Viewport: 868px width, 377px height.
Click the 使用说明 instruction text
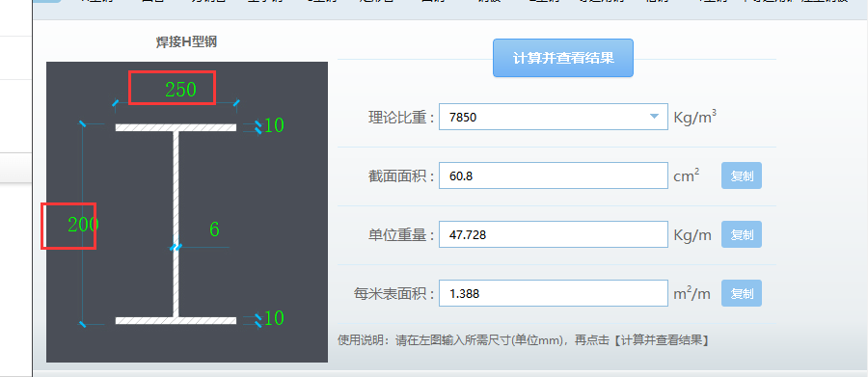(524, 340)
